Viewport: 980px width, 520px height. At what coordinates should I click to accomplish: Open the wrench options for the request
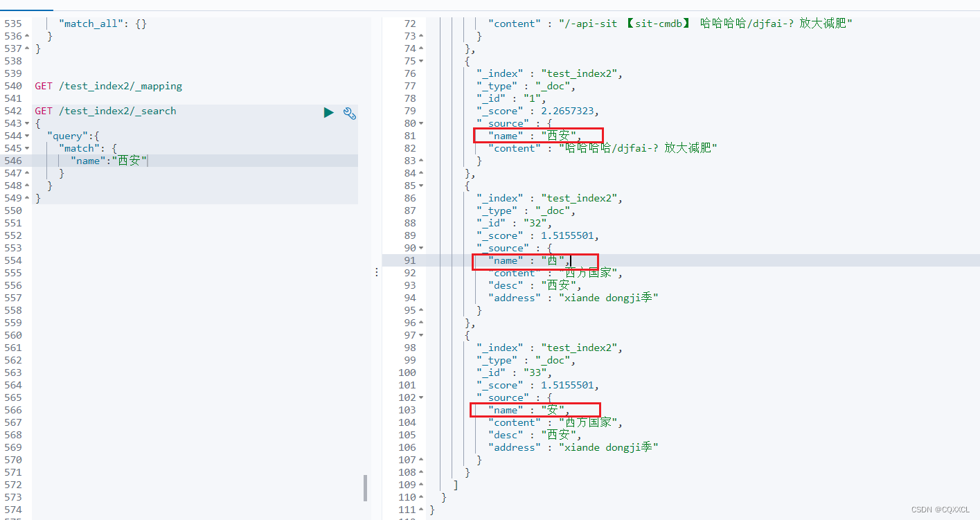350,113
